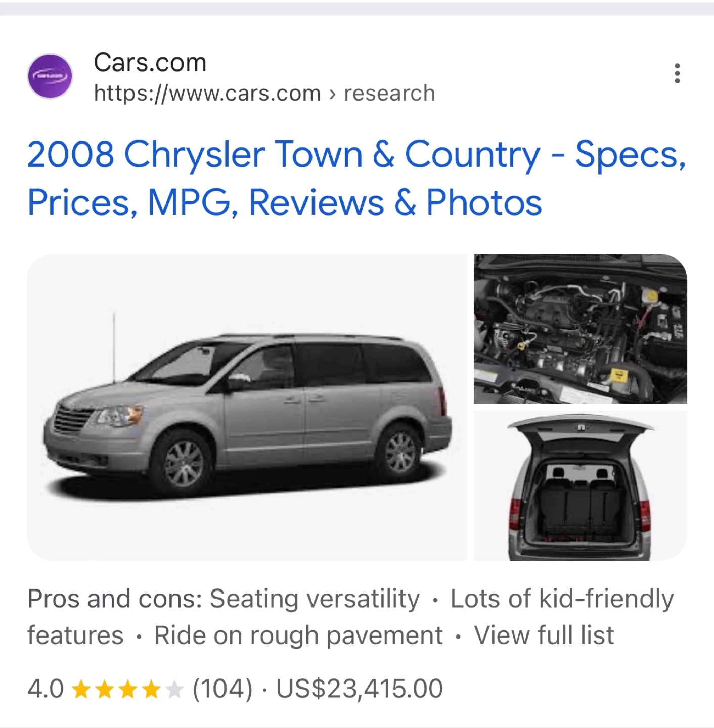Open the open liftgate cargo photo
714x728 pixels.
click(x=581, y=485)
